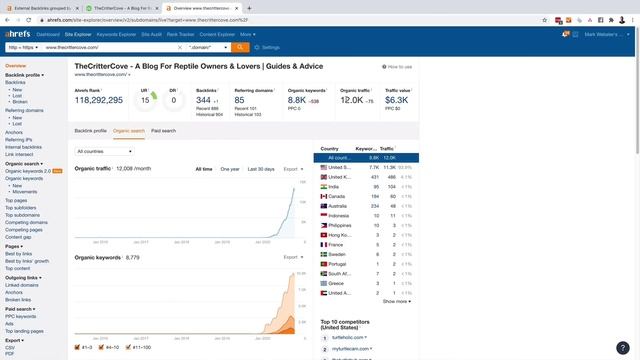The width and height of the screenshot is (640, 360).
Task: Open the Chrome profile avatar icon
Action: pos(622,20)
